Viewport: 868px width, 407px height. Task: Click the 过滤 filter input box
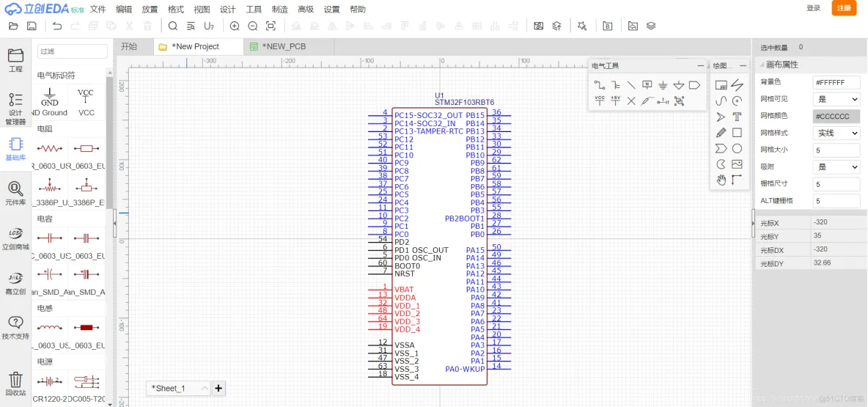tap(73, 51)
